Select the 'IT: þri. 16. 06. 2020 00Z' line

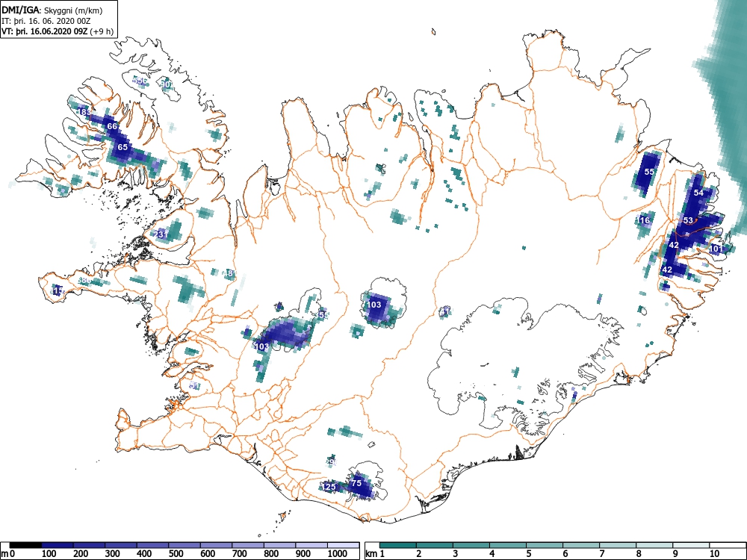pos(46,21)
